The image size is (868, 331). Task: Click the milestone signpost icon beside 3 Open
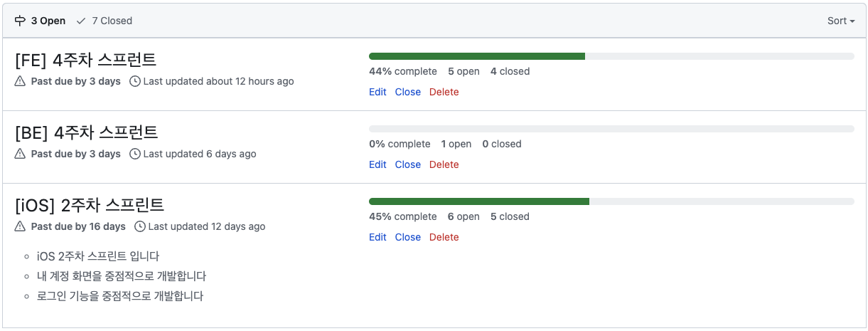click(x=20, y=21)
